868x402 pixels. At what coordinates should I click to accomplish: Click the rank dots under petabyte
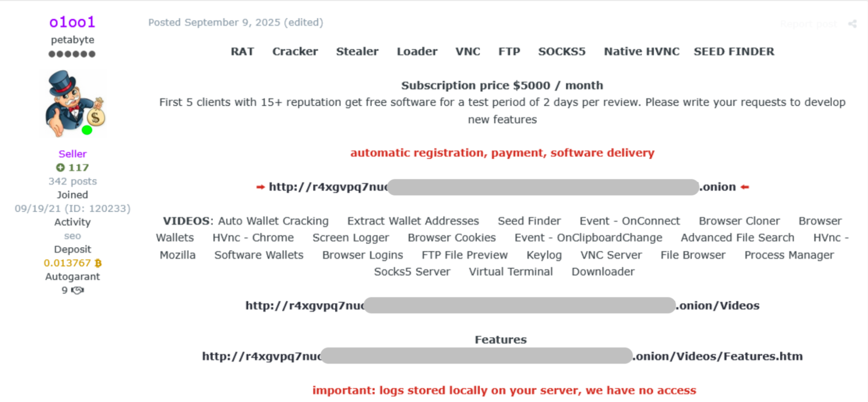72,54
